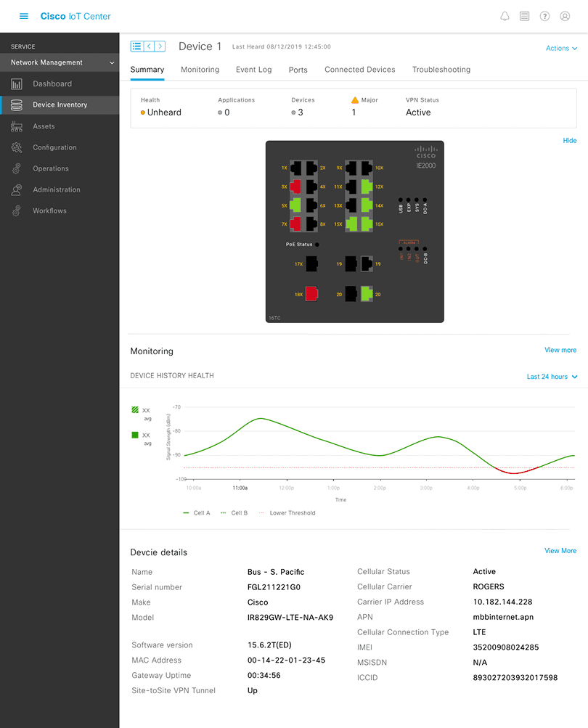Click the striped green XX avg swatch
The width and height of the screenshot is (588, 728).
(x=135, y=410)
